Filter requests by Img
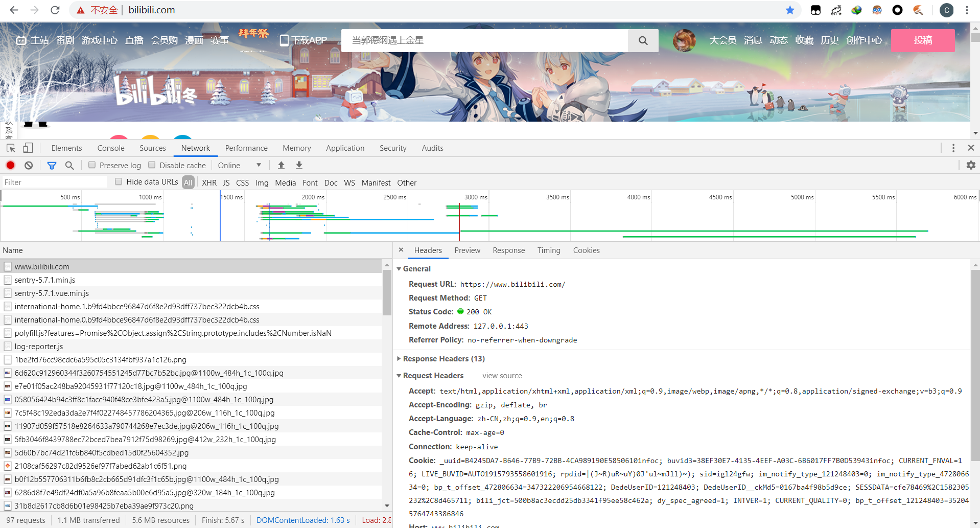Image resolution: width=980 pixels, height=528 pixels. [x=262, y=182]
